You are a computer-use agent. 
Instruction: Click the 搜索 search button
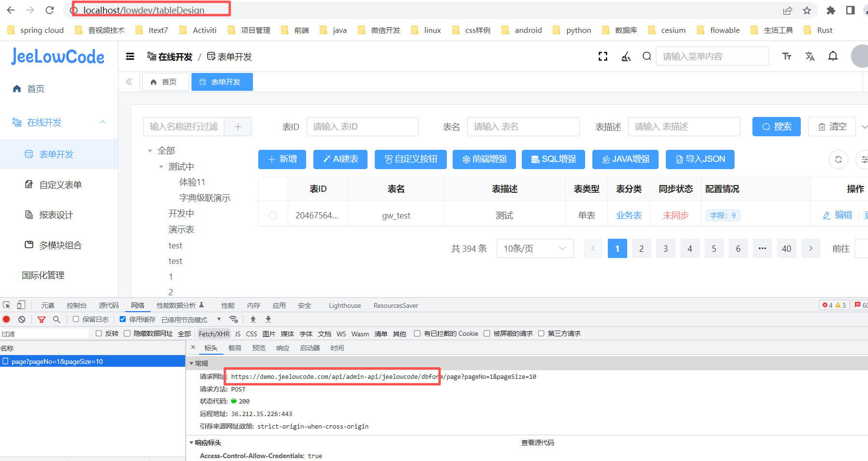pos(776,127)
